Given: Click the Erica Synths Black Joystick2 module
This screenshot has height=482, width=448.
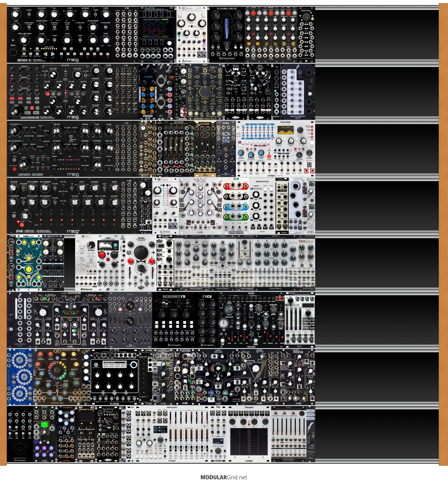Looking at the screenshot, I should 20,434.
